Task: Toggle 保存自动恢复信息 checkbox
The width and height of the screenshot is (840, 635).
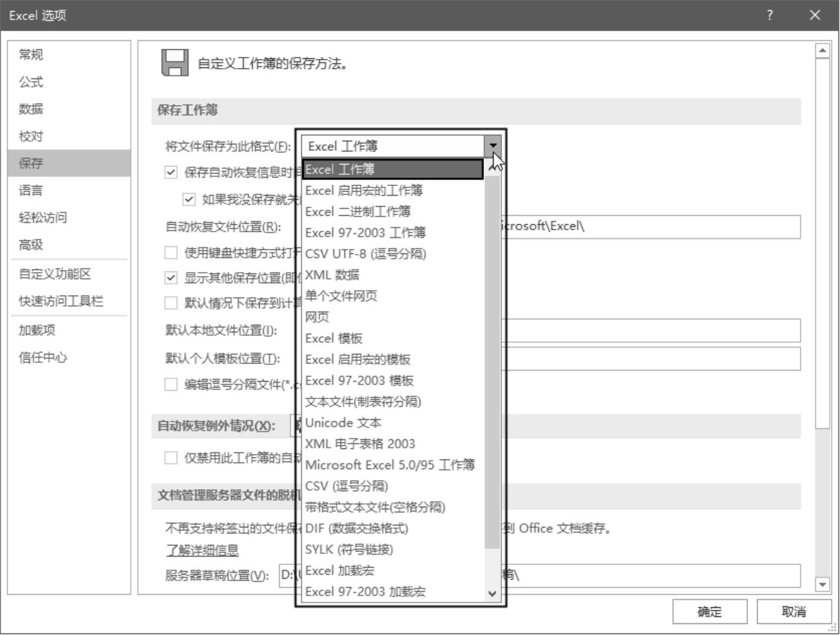Action: click(x=171, y=172)
